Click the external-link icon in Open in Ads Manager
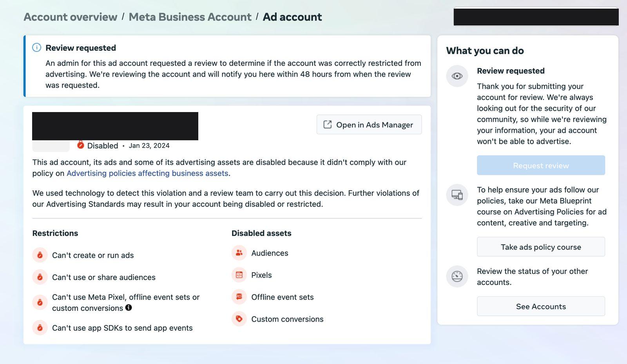The width and height of the screenshot is (627, 364). [327, 125]
